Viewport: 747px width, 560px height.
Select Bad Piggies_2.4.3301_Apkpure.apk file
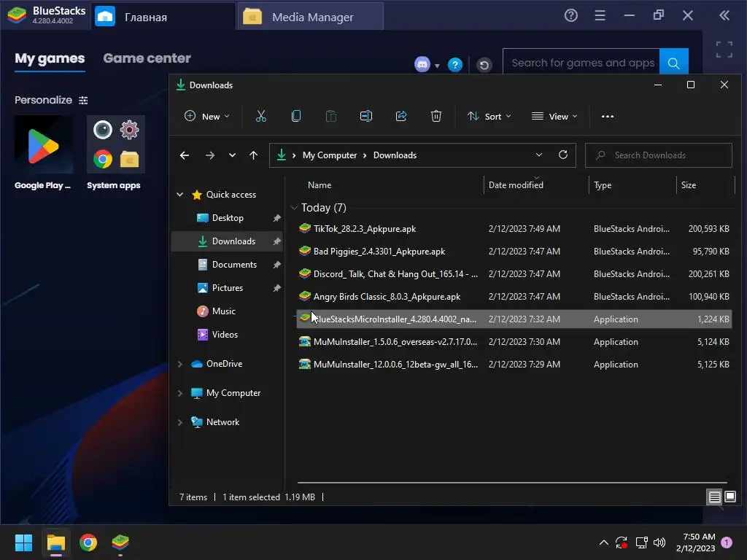click(x=514, y=252)
